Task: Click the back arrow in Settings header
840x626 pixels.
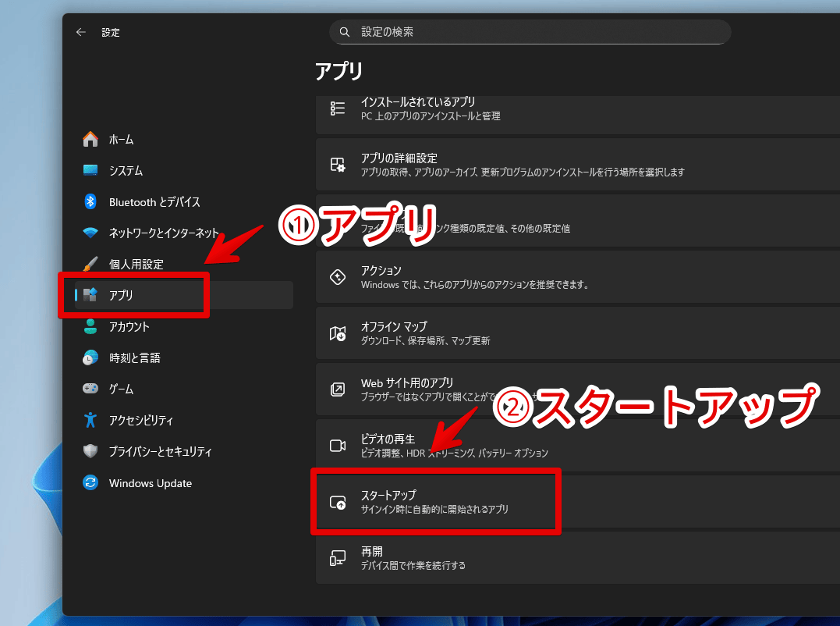Action: click(80, 32)
